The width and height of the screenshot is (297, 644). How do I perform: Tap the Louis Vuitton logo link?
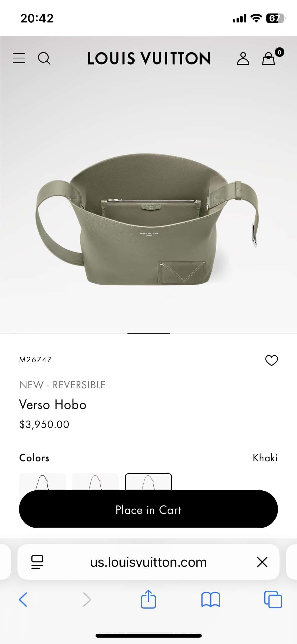(149, 58)
